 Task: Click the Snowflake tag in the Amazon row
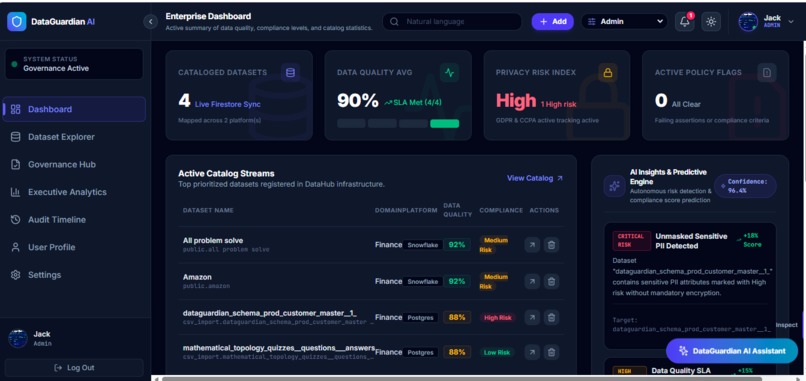point(423,281)
